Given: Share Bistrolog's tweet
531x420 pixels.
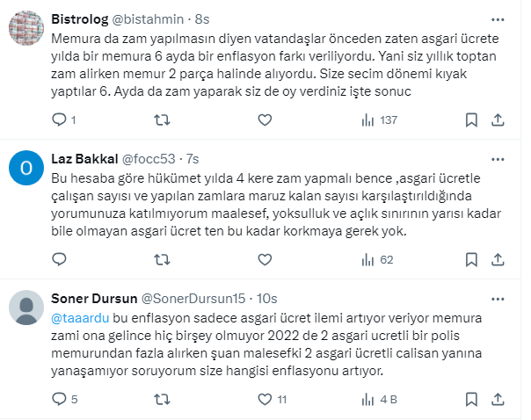Looking at the screenshot, I should 498,119.
